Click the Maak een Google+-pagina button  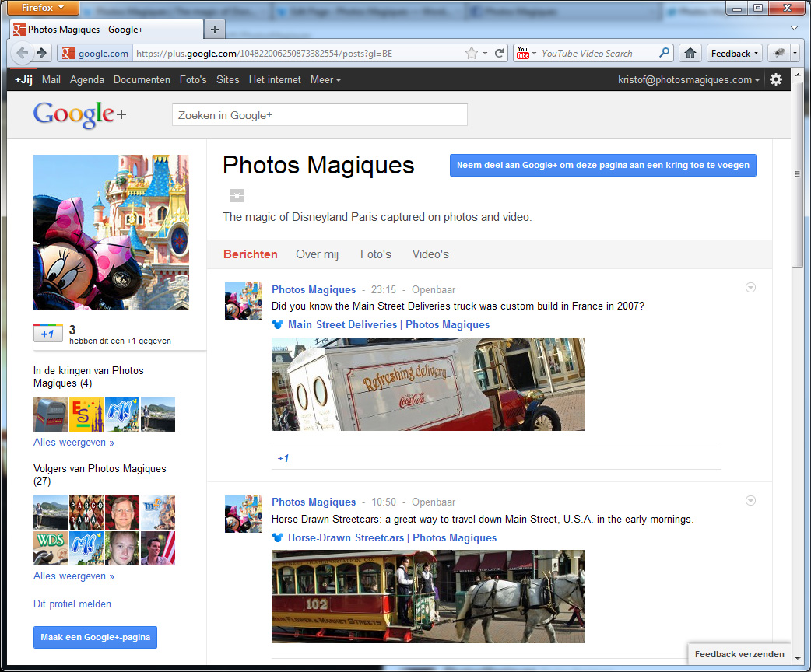point(96,637)
